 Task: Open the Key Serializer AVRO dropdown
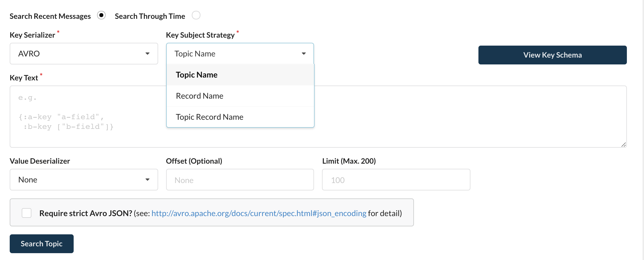[84, 54]
